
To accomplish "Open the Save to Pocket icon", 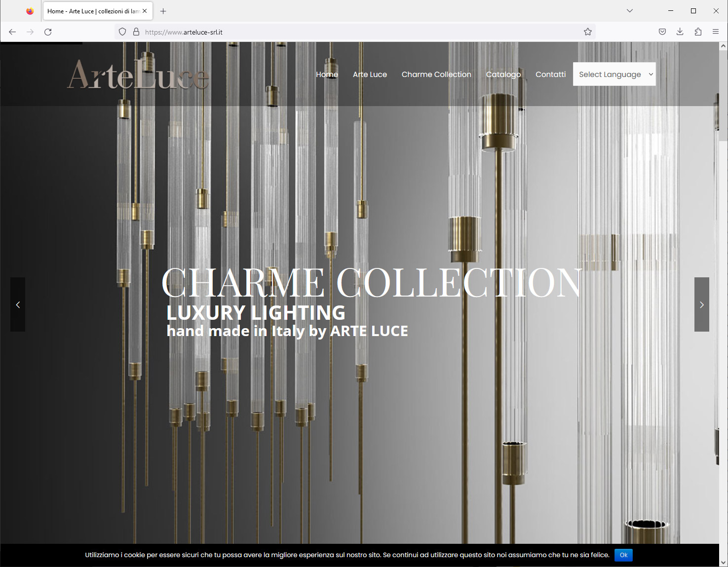I will tap(662, 32).
